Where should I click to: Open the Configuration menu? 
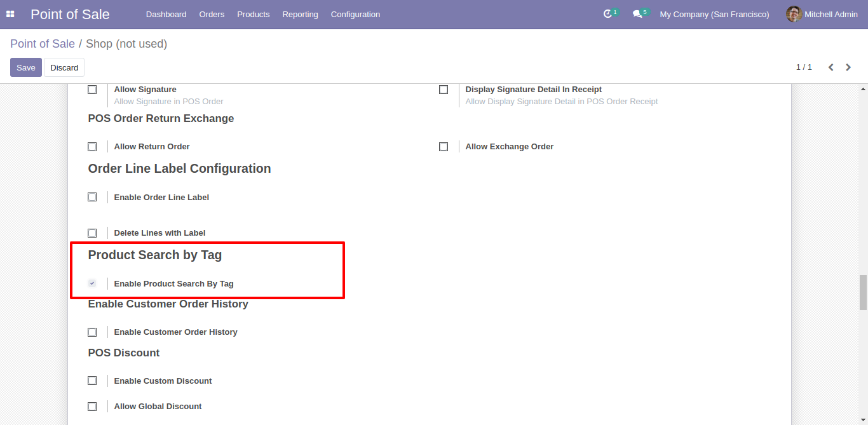click(x=355, y=14)
